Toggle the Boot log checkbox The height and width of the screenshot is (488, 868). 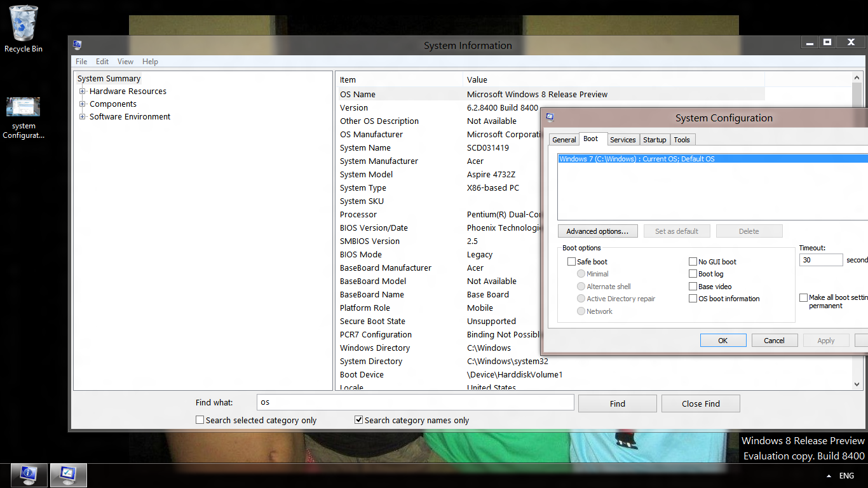tap(693, 274)
